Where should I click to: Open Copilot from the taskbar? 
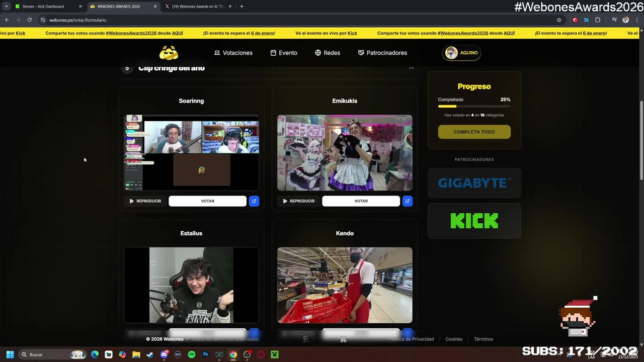point(122,354)
